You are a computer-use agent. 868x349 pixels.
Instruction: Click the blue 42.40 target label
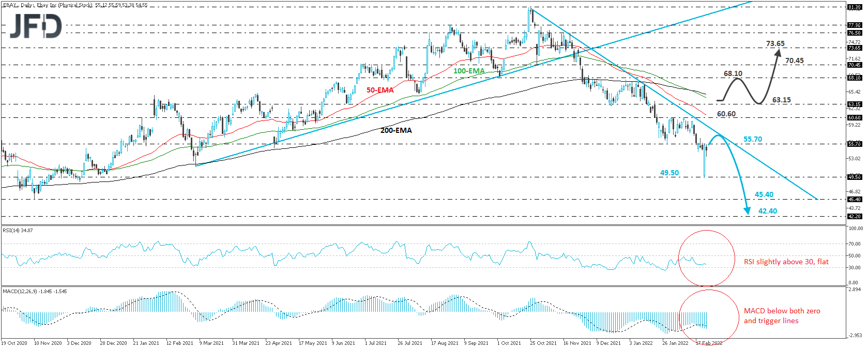(768, 211)
